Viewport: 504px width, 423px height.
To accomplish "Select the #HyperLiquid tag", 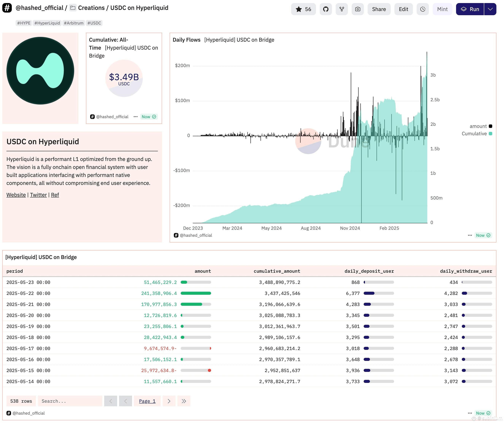I will coord(47,23).
